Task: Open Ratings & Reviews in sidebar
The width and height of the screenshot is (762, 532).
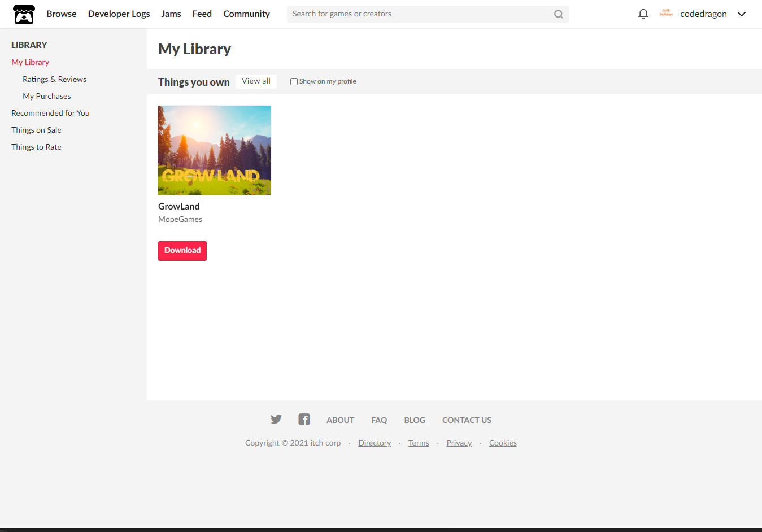Action: click(55, 79)
